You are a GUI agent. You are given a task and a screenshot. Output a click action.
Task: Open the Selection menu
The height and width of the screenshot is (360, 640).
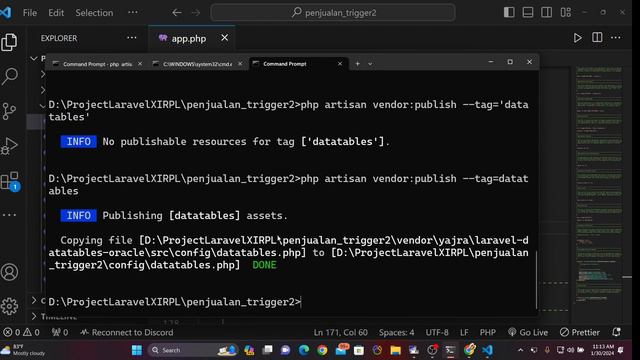point(94,13)
